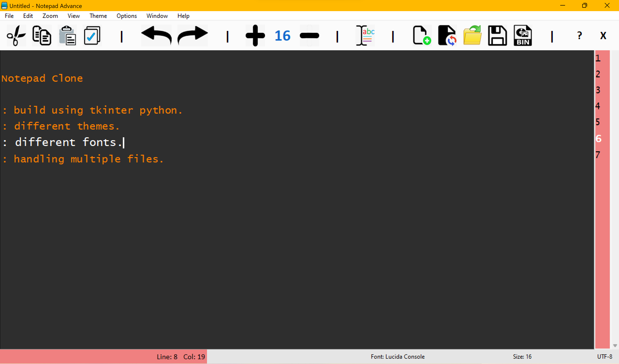This screenshot has width=619, height=364.
Task: Click the scissors Cut icon
Action: [x=16, y=36]
